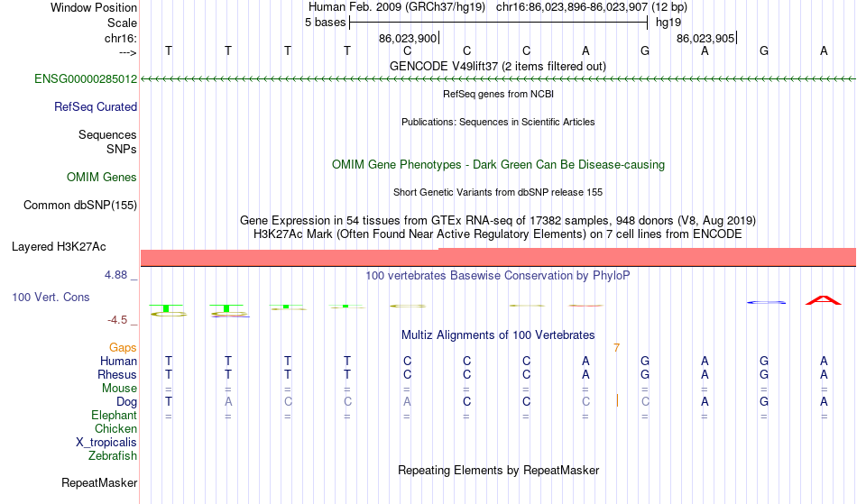Click 'Repeating Elements by RepeatMasker' title
The width and height of the screenshot is (857, 504).
pyautogui.click(x=499, y=470)
